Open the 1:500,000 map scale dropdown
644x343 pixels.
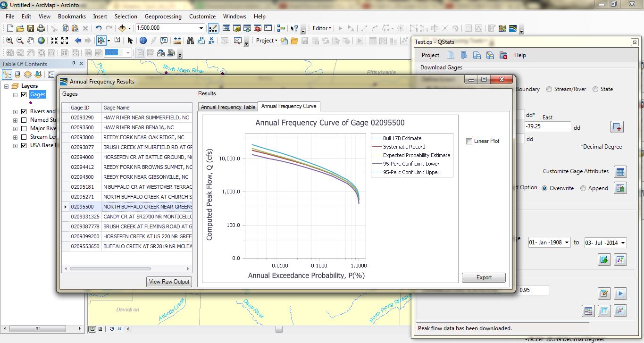[x=202, y=28]
